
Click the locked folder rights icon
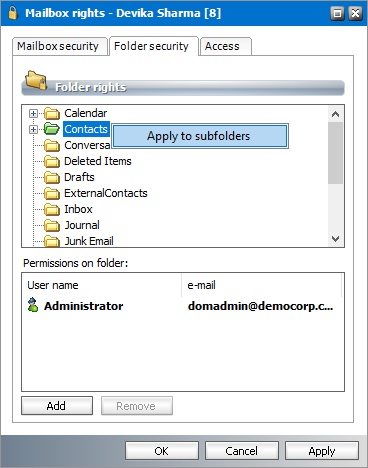(36, 80)
